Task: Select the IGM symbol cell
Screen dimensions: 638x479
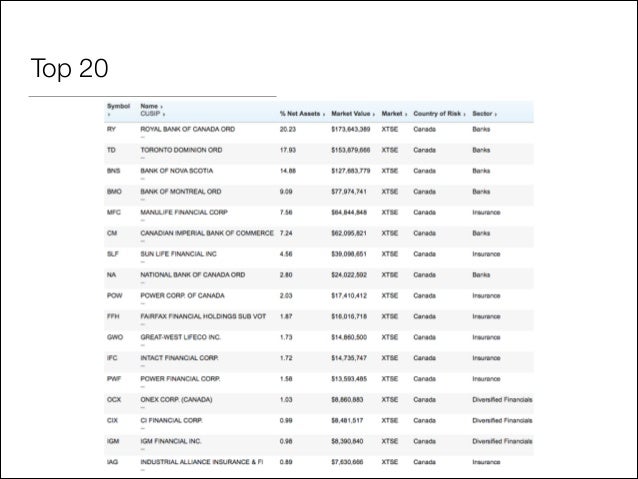Action: (113, 441)
